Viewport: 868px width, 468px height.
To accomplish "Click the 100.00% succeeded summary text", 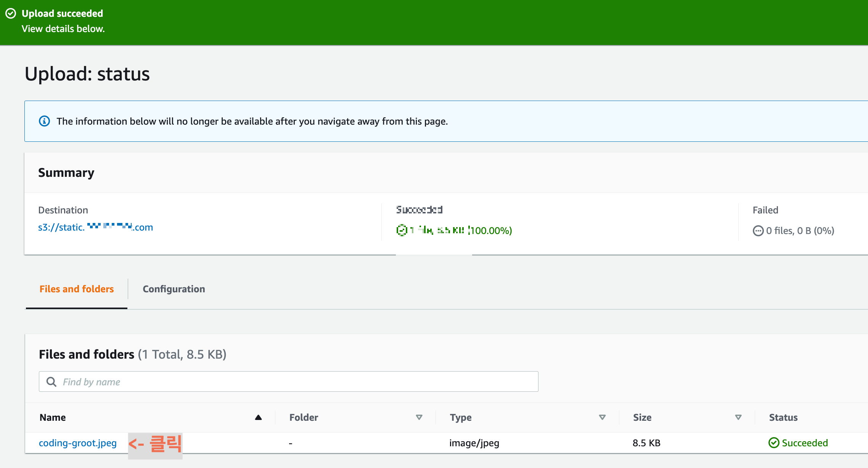I will point(491,231).
